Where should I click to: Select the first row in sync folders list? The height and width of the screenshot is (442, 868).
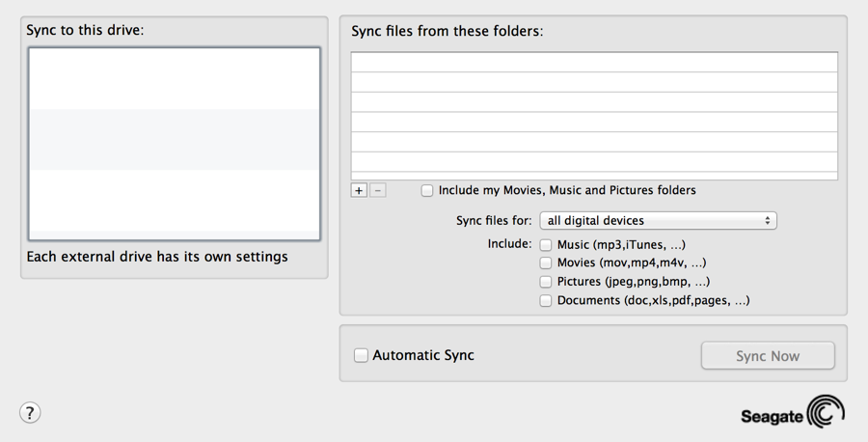coord(594,62)
